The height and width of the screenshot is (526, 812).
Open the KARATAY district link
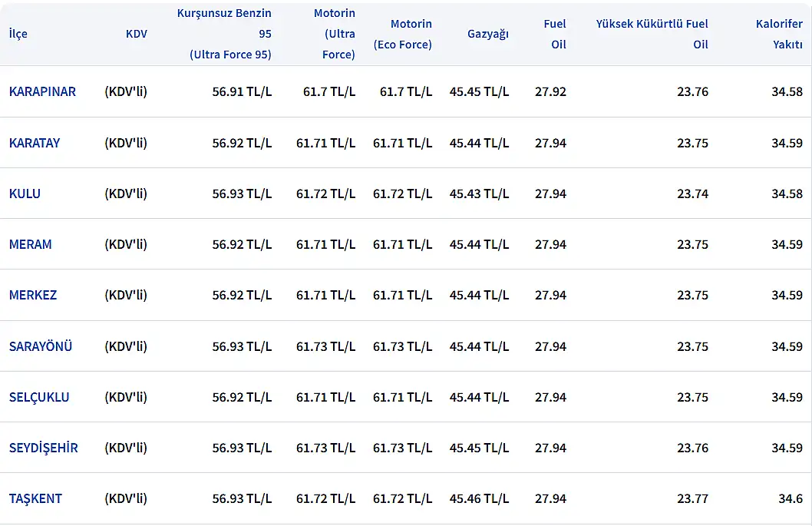pyautogui.click(x=35, y=143)
